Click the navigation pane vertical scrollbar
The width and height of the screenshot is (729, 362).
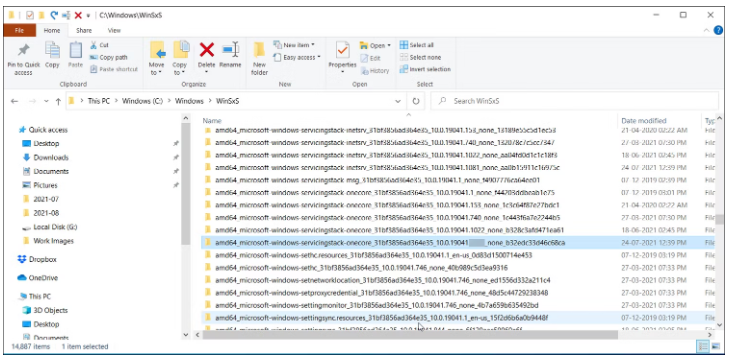point(186,184)
